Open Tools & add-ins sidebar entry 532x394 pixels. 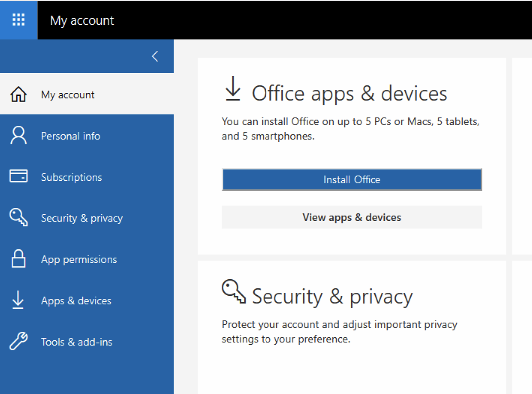(87, 342)
